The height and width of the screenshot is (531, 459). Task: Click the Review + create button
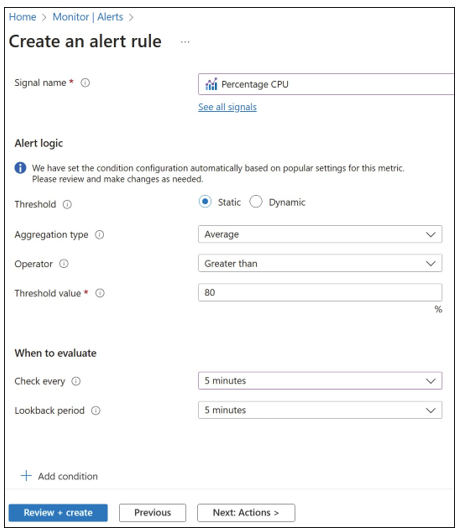[58, 512]
